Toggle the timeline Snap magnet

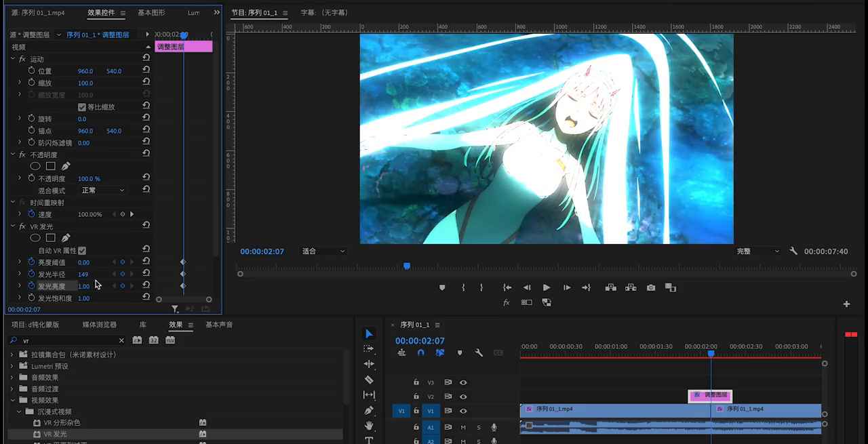click(420, 352)
